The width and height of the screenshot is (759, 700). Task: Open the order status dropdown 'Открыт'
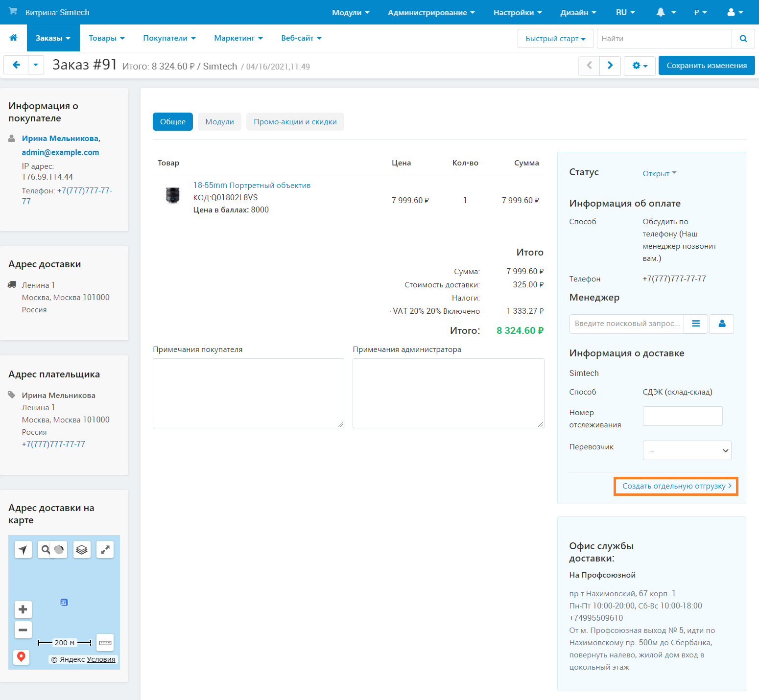[659, 173]
